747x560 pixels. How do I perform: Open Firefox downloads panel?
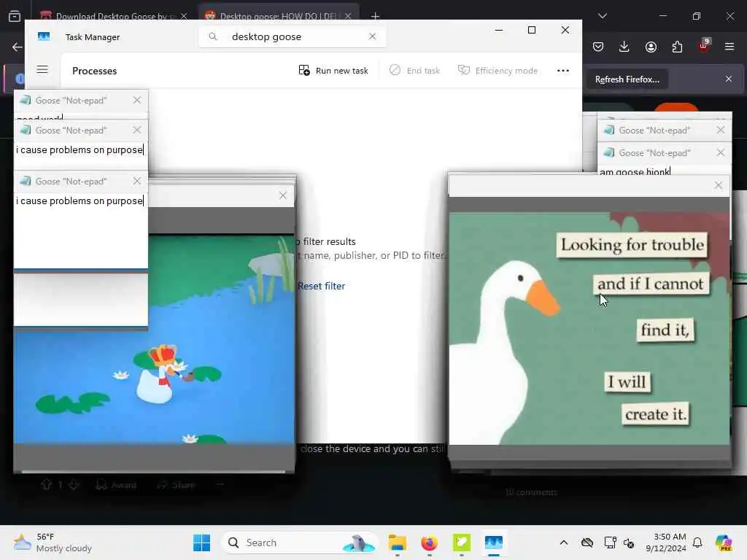pos(624,47)
